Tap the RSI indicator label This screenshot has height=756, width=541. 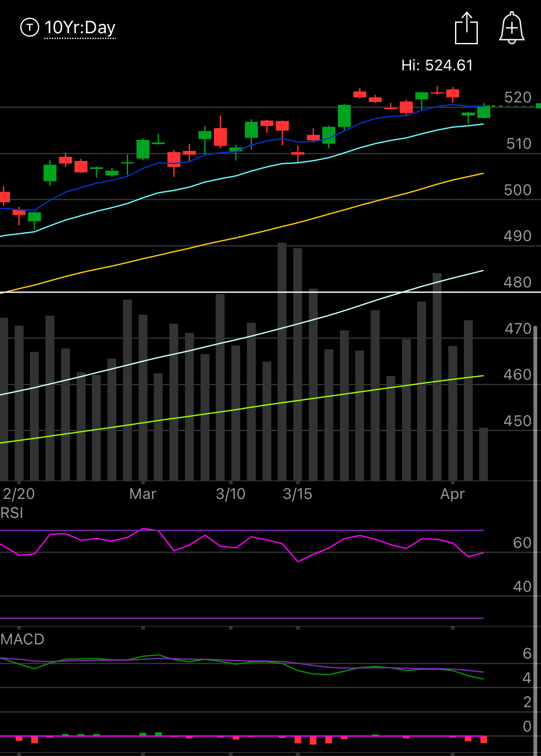pyautogui.click(x=12, y=513)
